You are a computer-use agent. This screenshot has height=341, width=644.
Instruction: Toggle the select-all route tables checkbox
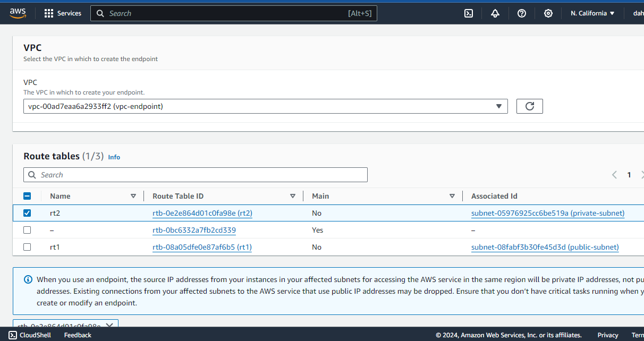tap(27, 196)
